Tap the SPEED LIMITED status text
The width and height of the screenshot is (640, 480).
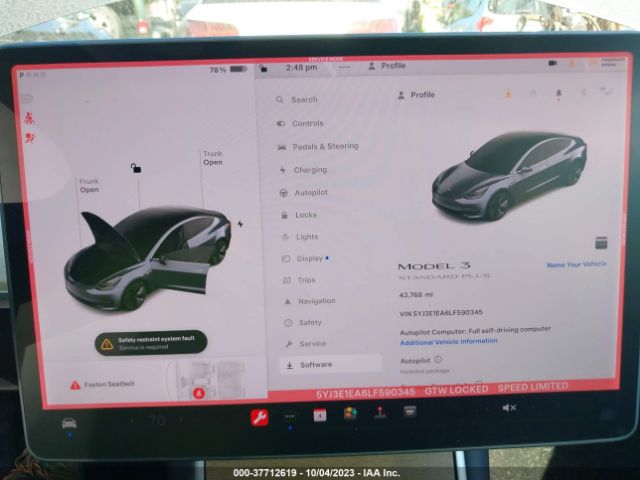(533, 387)
